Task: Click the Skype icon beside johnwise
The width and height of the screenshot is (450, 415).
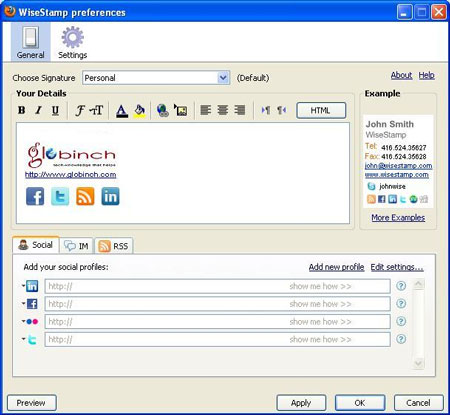Action: click(371, 186)
